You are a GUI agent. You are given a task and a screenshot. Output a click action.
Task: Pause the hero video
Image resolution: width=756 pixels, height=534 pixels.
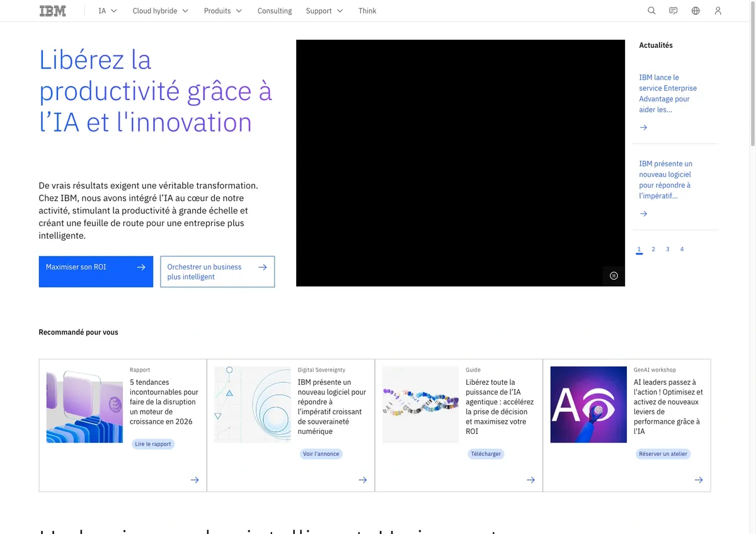614,275
